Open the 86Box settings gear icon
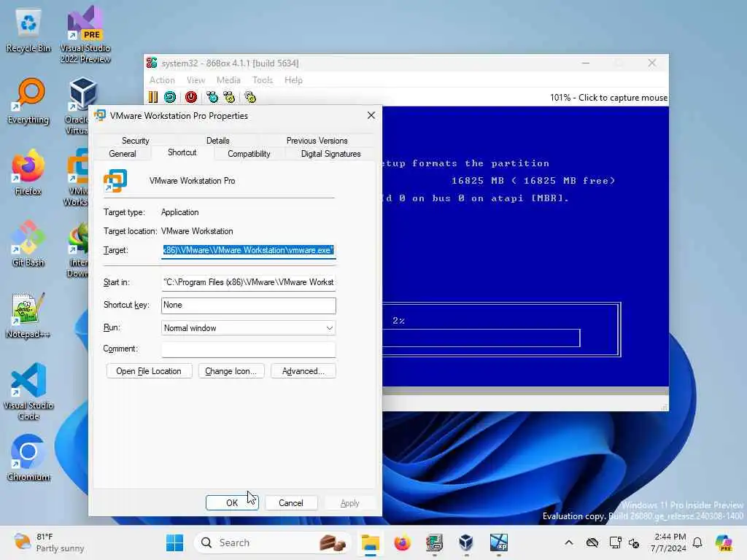This screenshot has height=560, width=747. pos(250,97)
